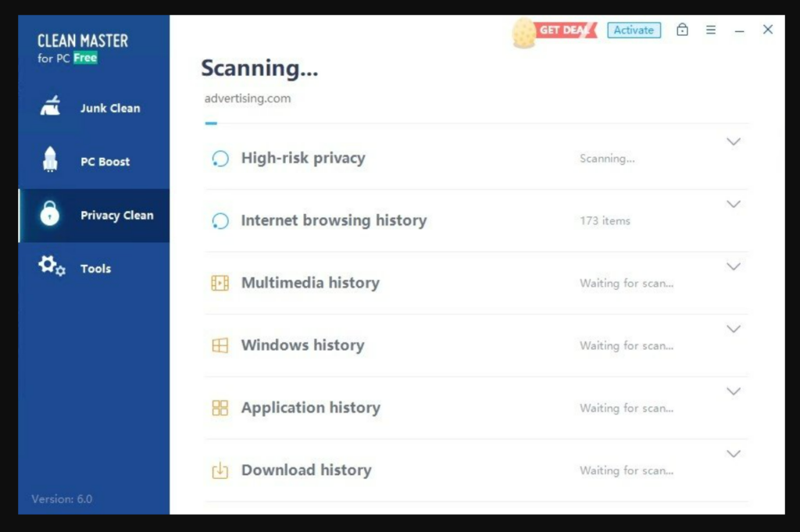The height and width of the screenshot is (532, 800).
Task: Select the Privacy Clean lock icon
Action: [x=49, y=213]
